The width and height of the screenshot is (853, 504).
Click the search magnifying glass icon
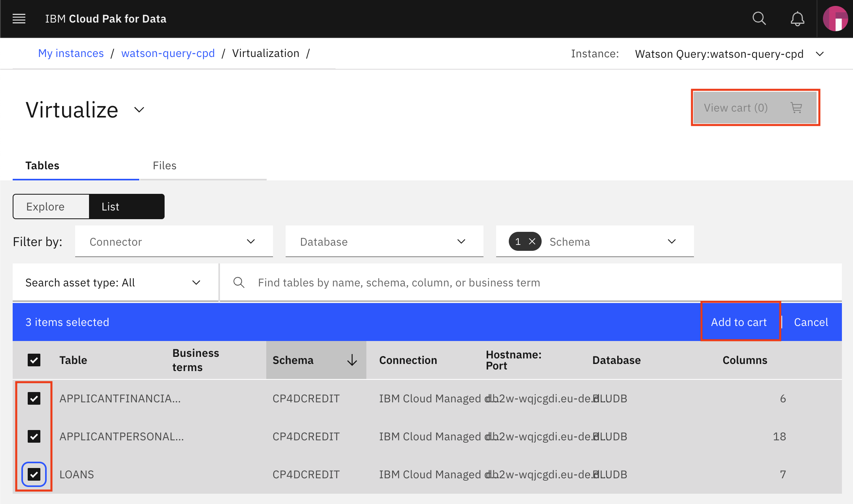(x=759, y=19)
